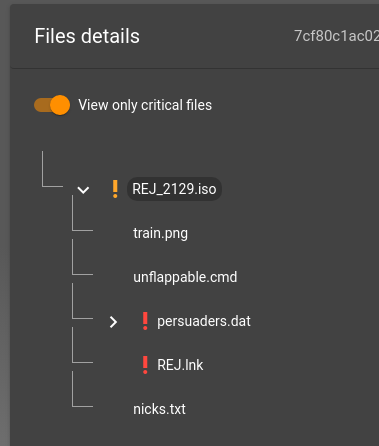Click the 'Files details' panel title
The height and width of the screenshot is (446, 379).
[87, 36]
